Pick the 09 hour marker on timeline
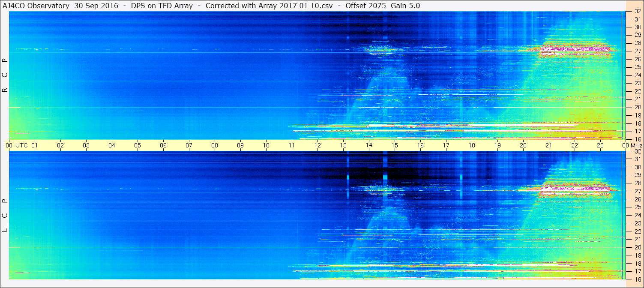This screenshot has height=288, width=644. (x=240, y=145)
